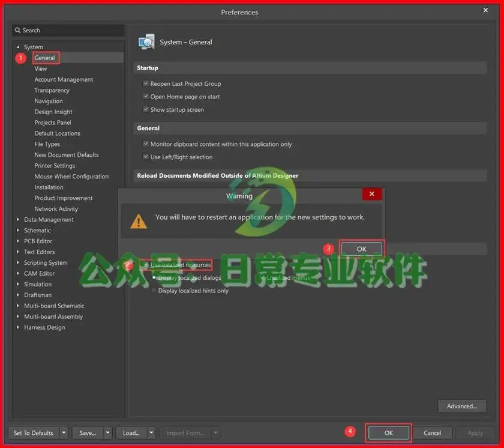Image resolution: width=504 pixels, height=448 pixels.
Task: Expand the Simulation node
Action: (x=18, y=284)
